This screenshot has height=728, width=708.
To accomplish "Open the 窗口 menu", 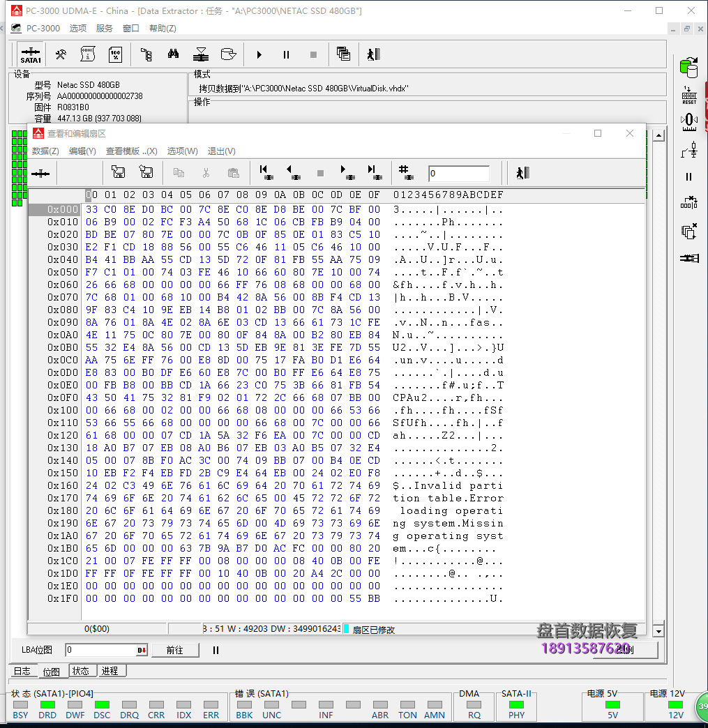I will [x=130, y=29].
